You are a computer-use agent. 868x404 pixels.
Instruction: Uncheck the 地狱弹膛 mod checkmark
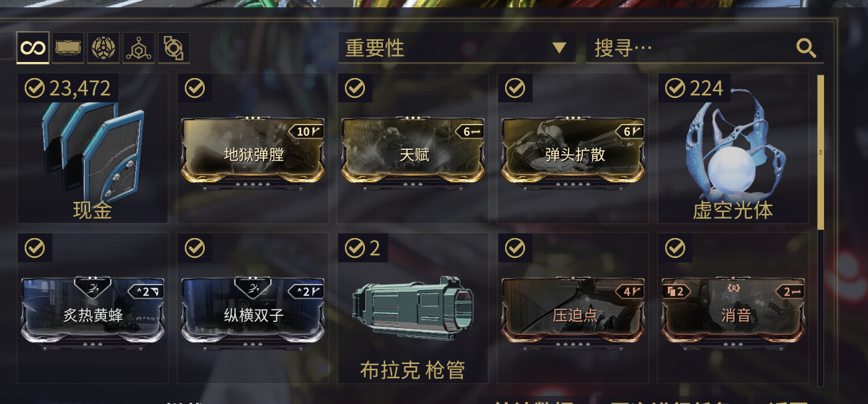pyautogui.click(x=194, y=88)
